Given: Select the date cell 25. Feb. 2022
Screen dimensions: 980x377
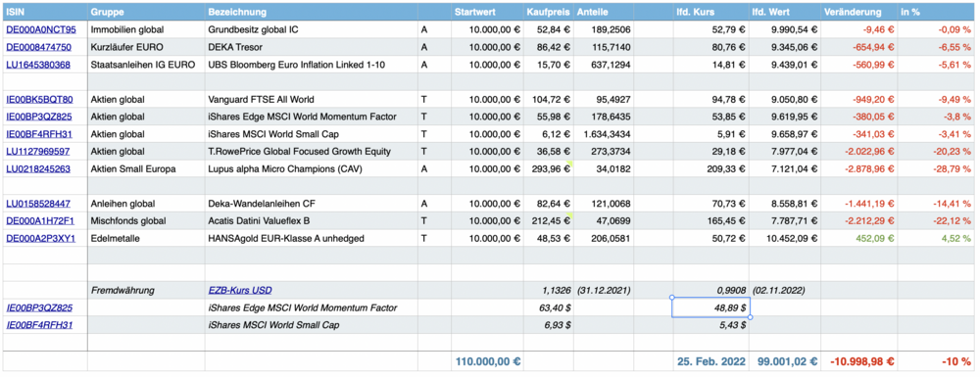Looking at the screenshot, I should 710,360.
